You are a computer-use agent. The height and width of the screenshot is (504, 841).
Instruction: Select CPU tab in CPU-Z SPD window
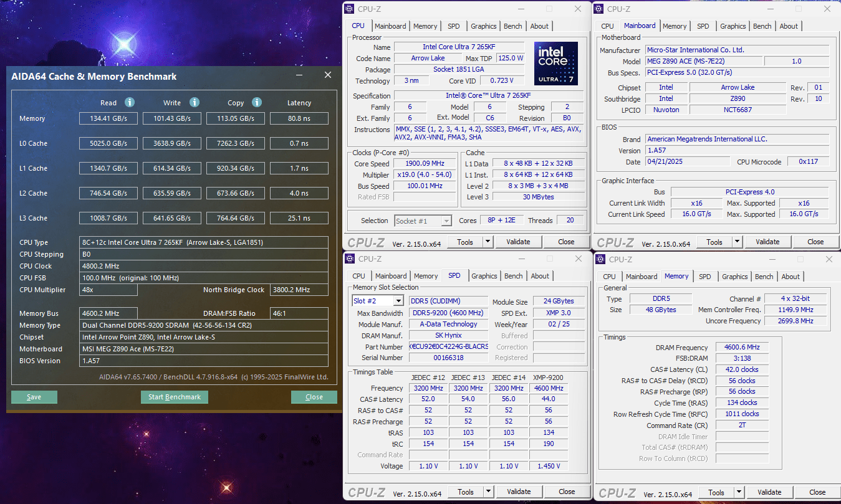coord(358,276)
